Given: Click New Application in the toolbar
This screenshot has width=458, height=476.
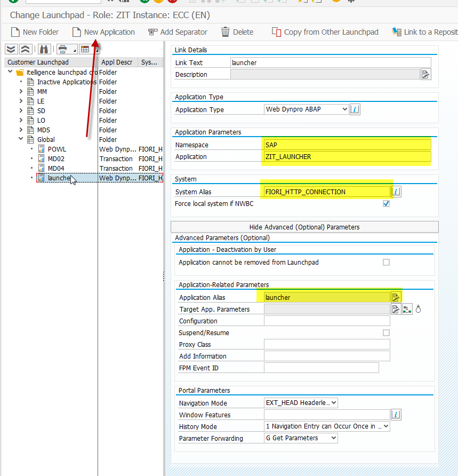Looking at the screenshot, I should pyautogui.click(x=104, y=32).
